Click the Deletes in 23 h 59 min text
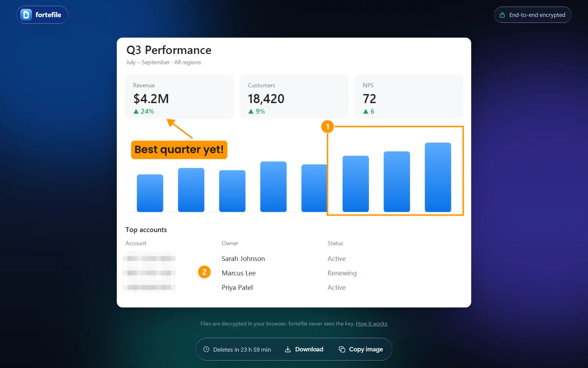Image resolution: width=588 pixels, height=368 pixels. (x=242, y=350)
